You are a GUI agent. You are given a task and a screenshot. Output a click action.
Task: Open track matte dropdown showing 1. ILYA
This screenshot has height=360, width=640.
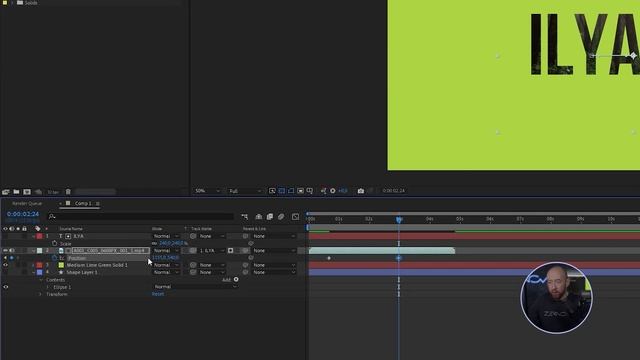pos(212,251)
